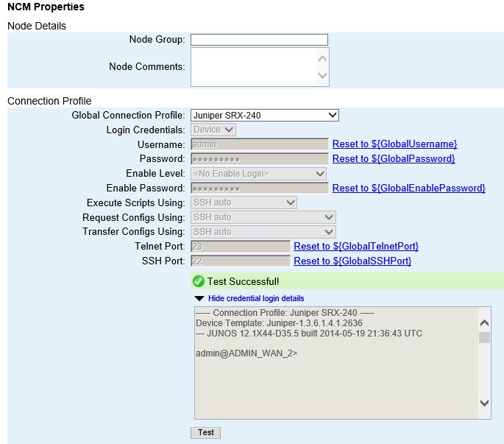This screenshot has height=444, width=504.
Task: Open the Request Configs Using dropdown
Action: [x=263, y=217]
